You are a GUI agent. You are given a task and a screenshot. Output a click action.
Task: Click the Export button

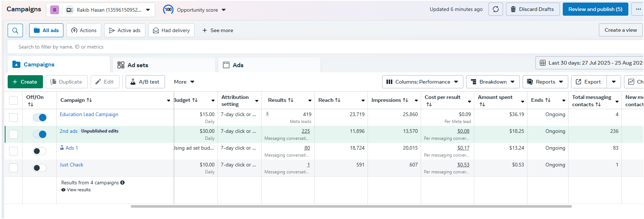click(588, 82)
